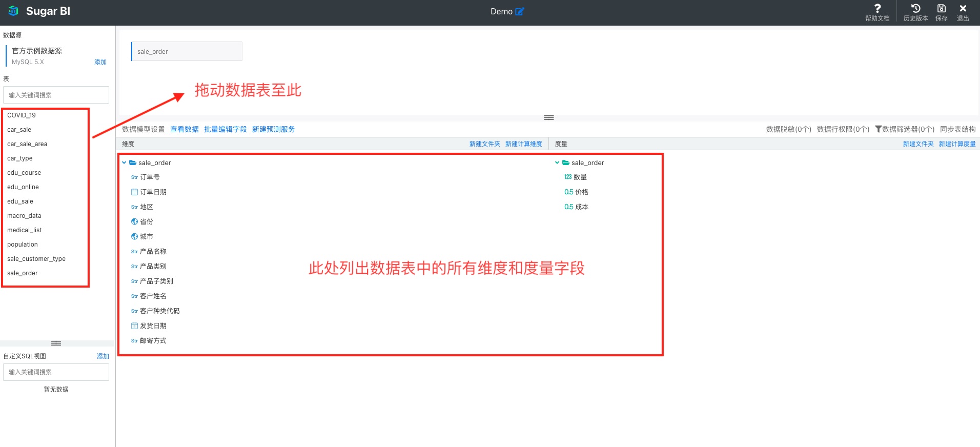Click the Str type icon beside 地区

click(x=134, y=207)
